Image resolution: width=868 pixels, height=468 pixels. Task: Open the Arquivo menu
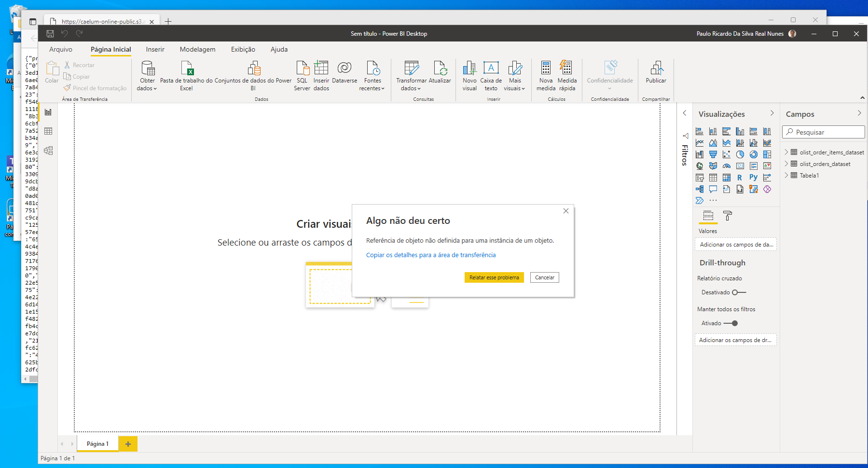(x=61, y=49)
